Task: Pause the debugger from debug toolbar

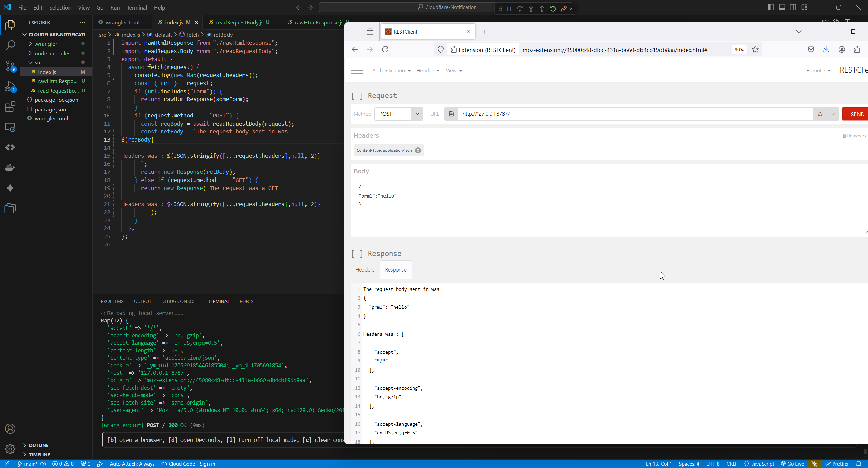Action: (x=509, y=9)
